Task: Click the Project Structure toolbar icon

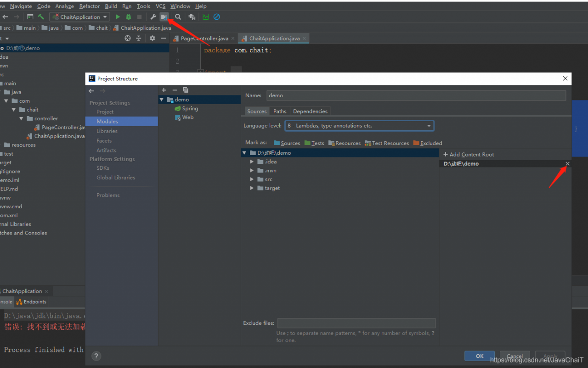Action: pyautogui.click(x=164, y=17)
